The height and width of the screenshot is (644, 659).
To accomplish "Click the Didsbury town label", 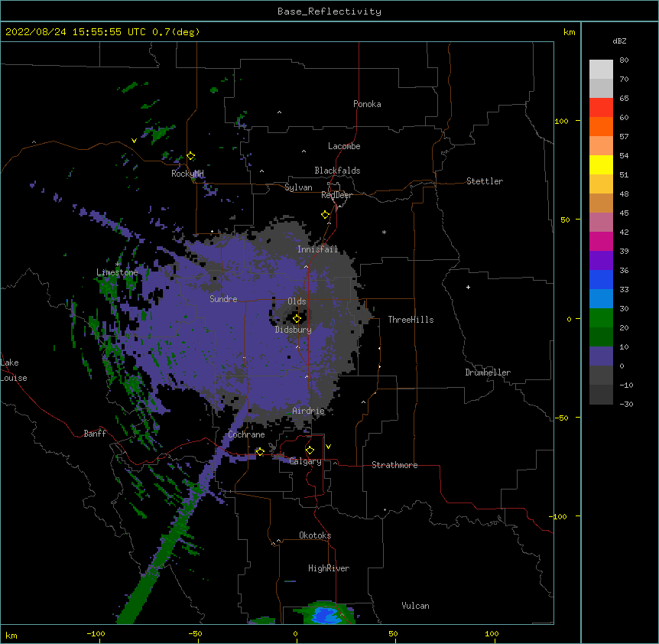I will [294, 330].
